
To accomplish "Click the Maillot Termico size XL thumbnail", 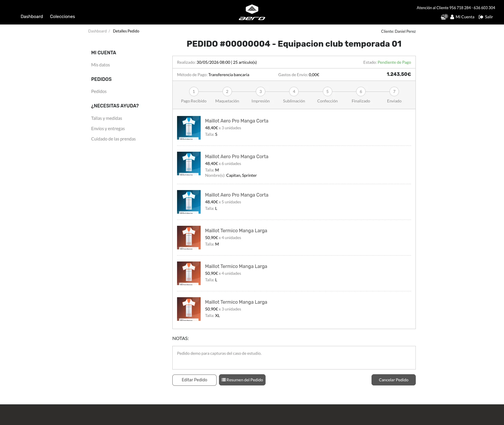I will [189, 309].
